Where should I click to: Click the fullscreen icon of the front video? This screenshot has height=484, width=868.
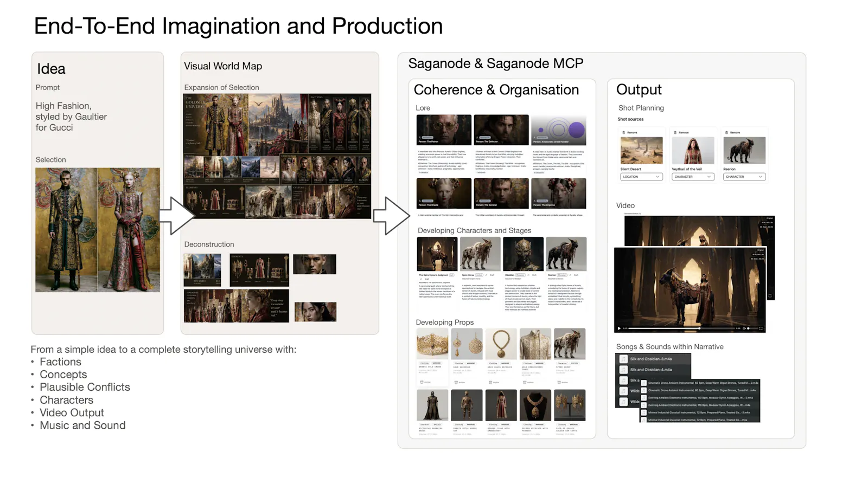click(761, 328)
